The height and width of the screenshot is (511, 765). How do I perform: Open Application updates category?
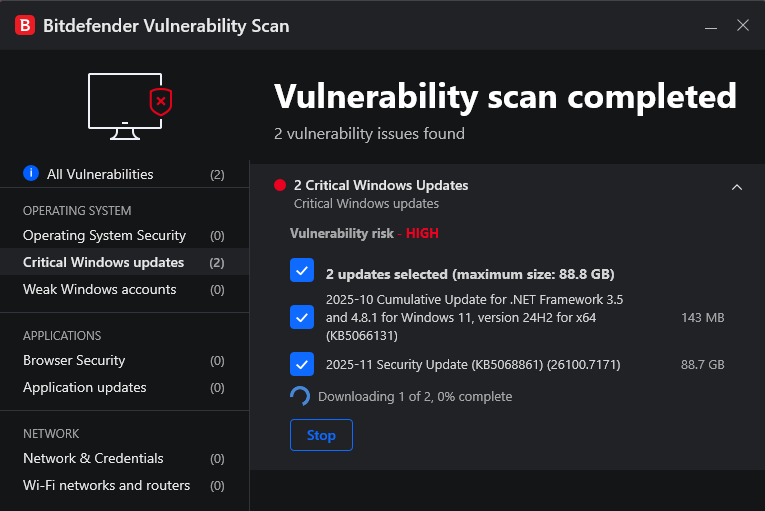point(124,388)
